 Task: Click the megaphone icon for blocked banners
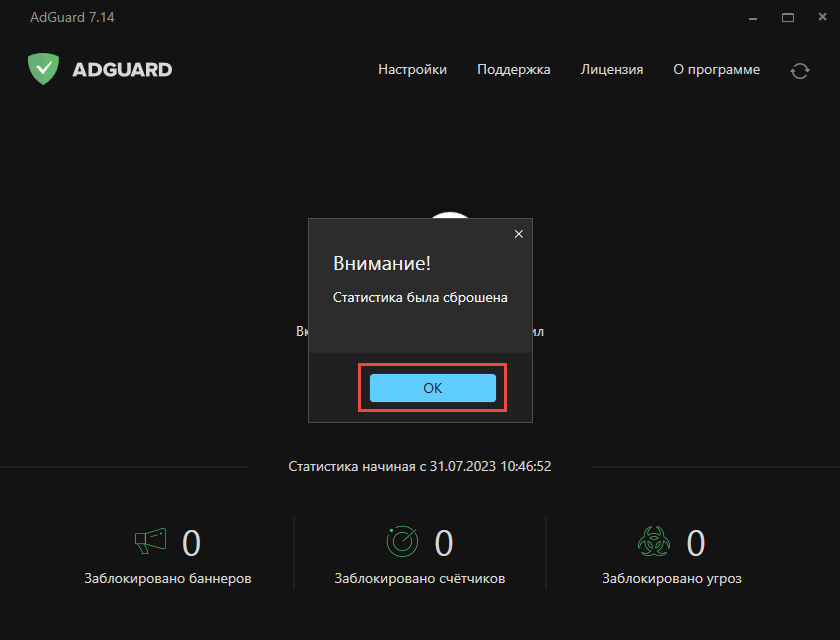click(x=149, y=540)
